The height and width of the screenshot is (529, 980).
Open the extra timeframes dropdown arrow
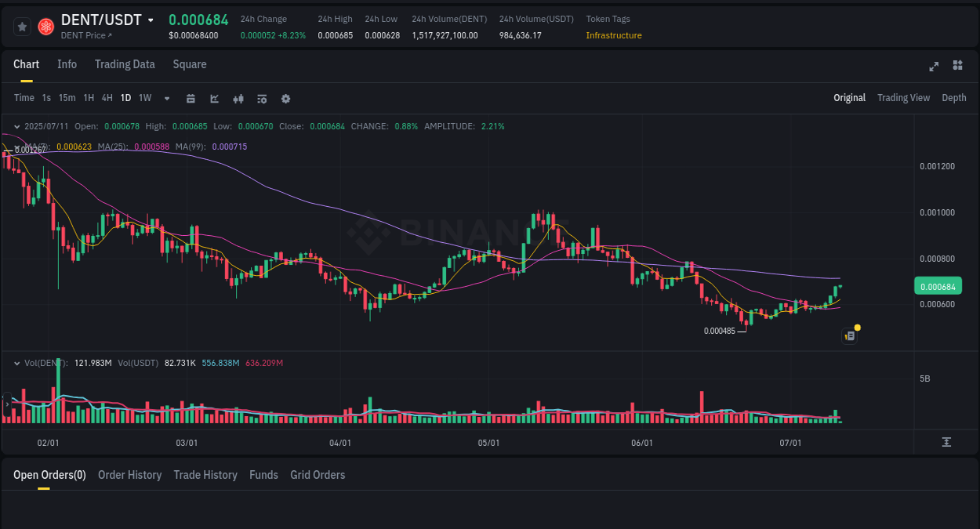pos(165,98)
